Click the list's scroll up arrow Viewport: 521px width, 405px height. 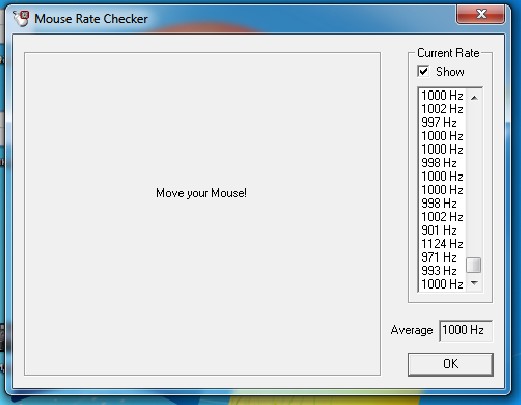click(474, 98)
